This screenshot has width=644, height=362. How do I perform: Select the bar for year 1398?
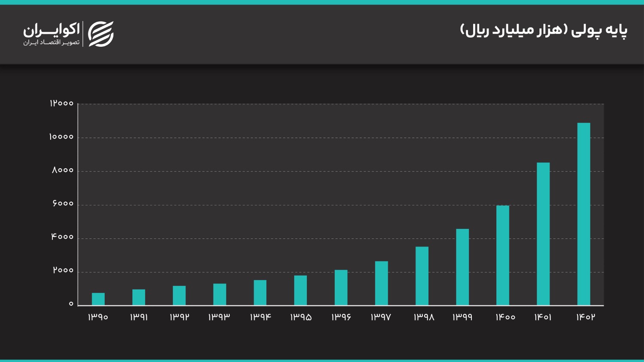(x=422, y=276)
